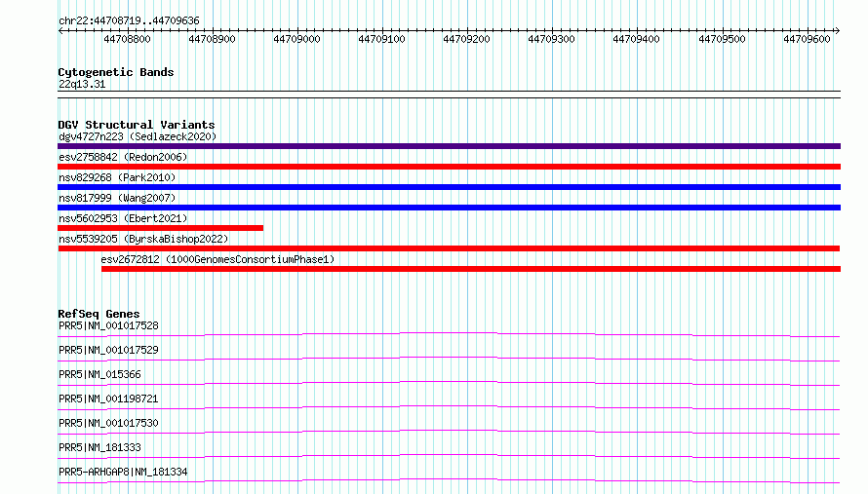Click the purple dgv4727n223 variant bar
The width and height of the screenshot is (868, 494).
449,146
